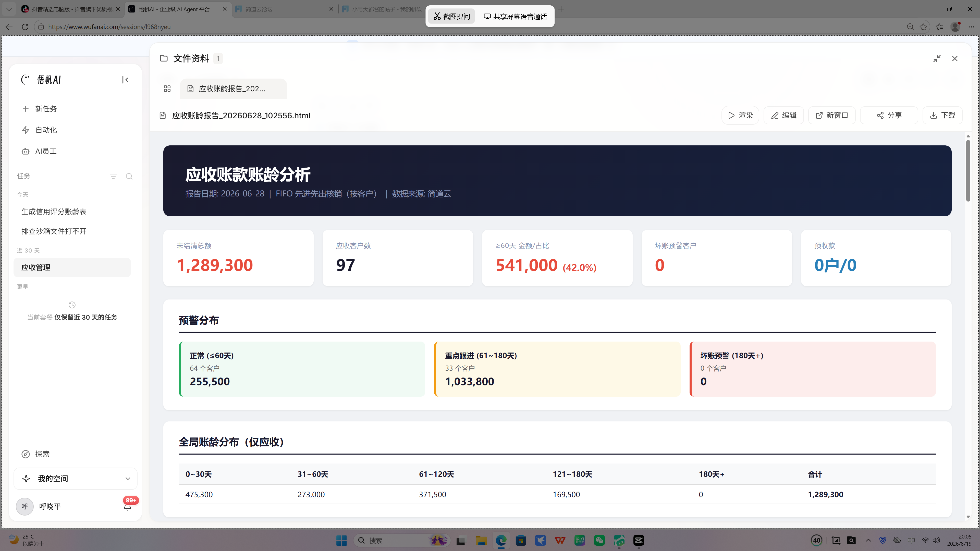This screenshot has height=551, width=980.
Task: Click the 渲染 button
Action: pos(740,115)
